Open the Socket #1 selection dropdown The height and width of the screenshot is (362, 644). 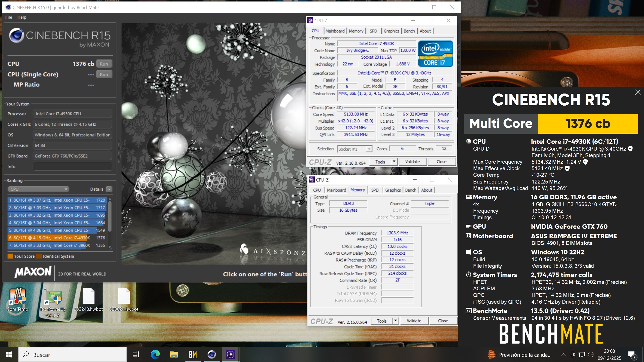point(355,149)
